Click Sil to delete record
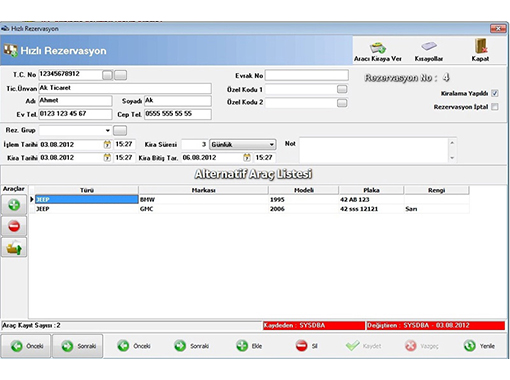This screenshot has width=510, height=380. pyautogui.click(x=306, y=346)
